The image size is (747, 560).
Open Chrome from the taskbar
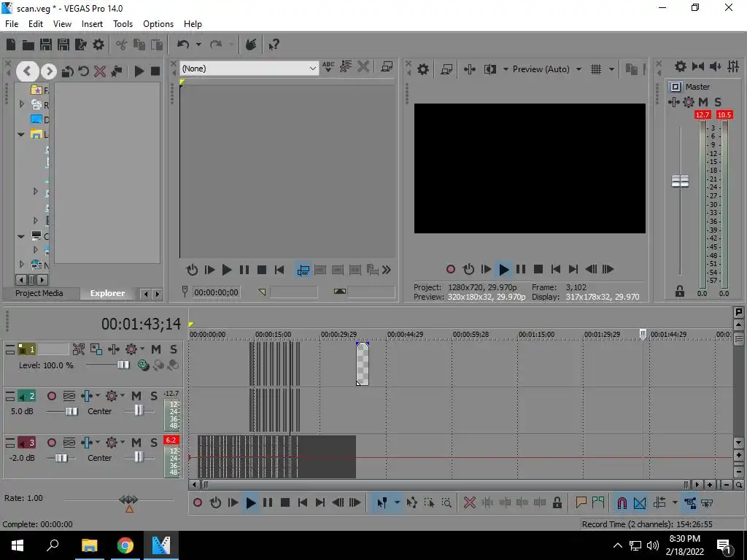[125, 545]
